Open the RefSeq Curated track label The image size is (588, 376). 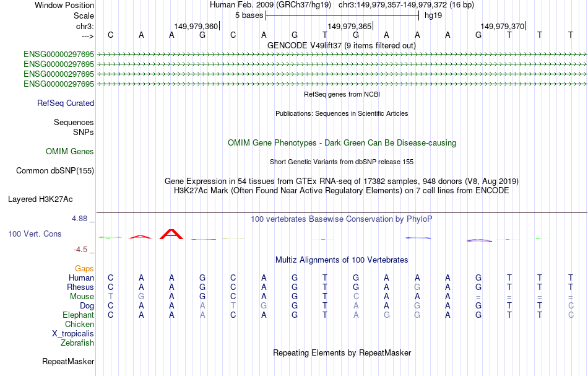click(66, 103)
